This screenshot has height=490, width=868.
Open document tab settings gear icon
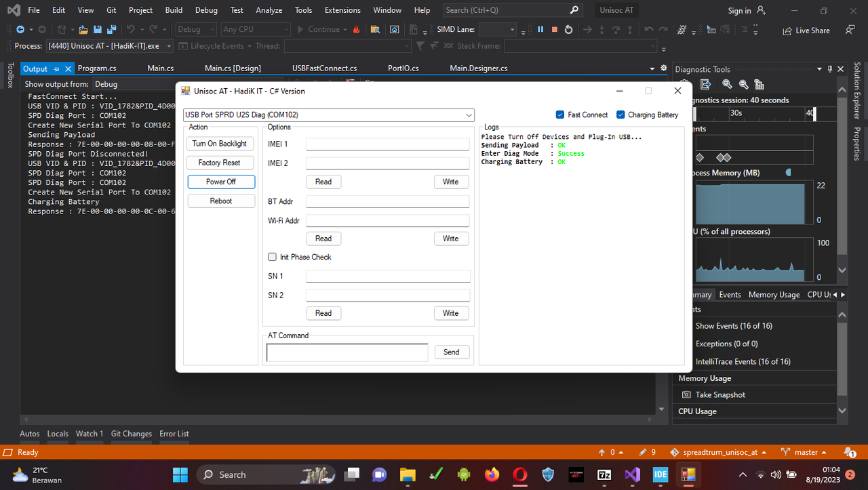coord(663,68)
